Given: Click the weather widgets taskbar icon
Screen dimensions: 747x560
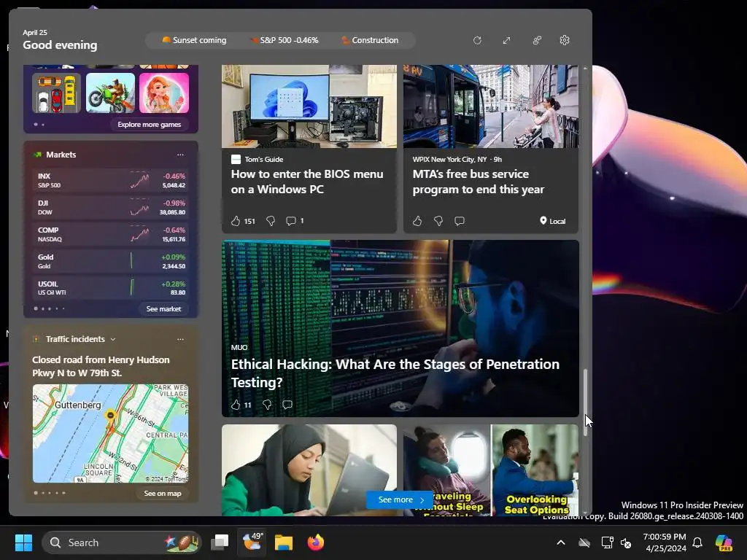Looking at the screenshot, I should point(252,542).
